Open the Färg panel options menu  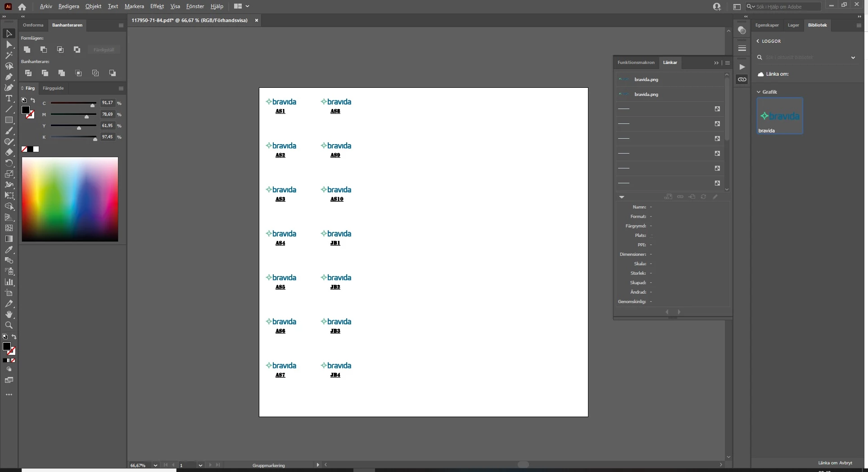(121, 88)
